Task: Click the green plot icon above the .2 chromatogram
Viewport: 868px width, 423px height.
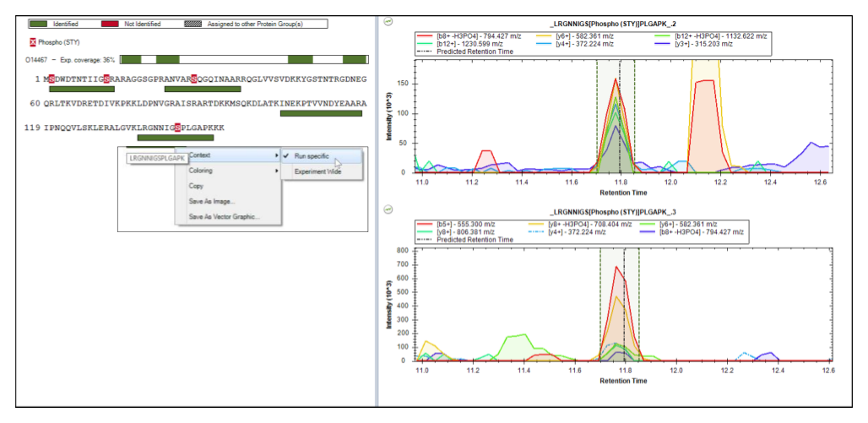Action: coord(388,22)
